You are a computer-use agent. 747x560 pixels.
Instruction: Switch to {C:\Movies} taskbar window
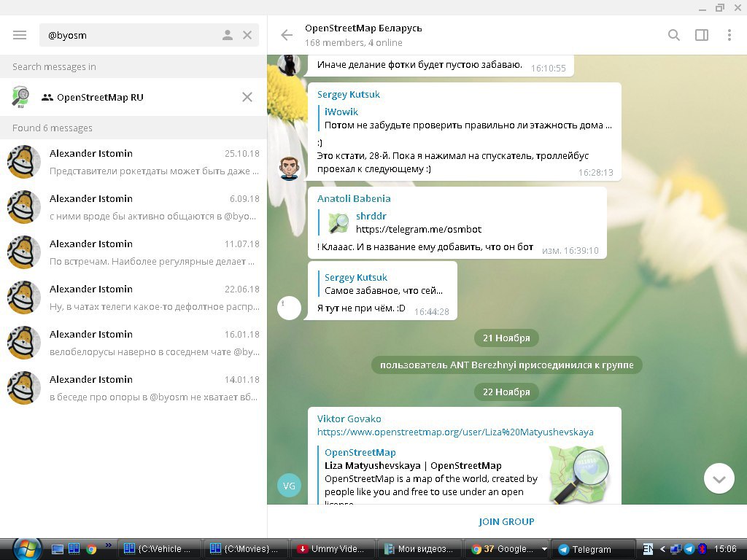(246, 549)
